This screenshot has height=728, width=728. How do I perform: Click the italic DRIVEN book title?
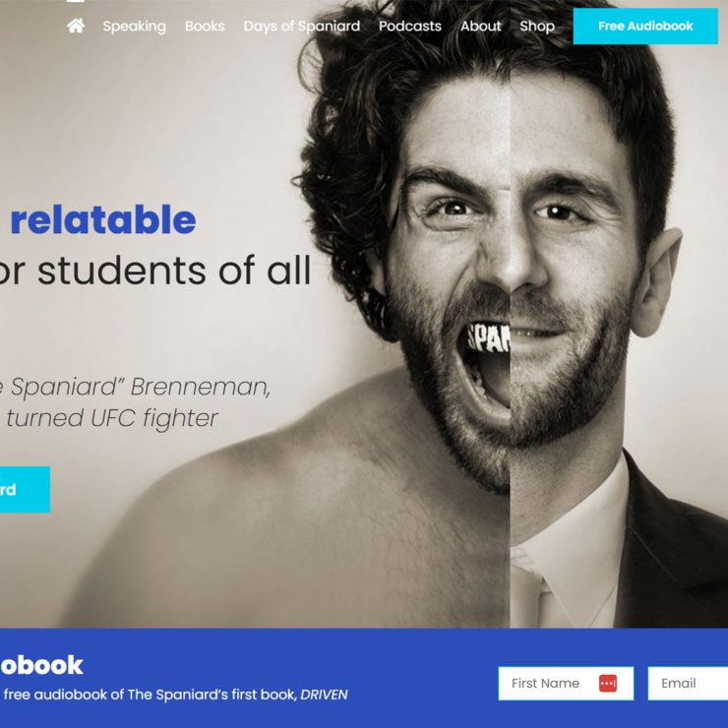pyautogui.click(x=324, y=695)
